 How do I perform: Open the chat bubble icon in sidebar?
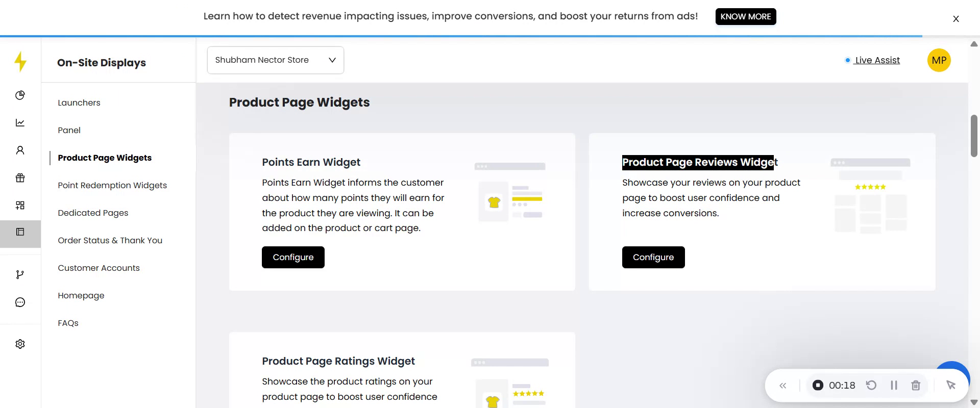(x=20, y=302)
